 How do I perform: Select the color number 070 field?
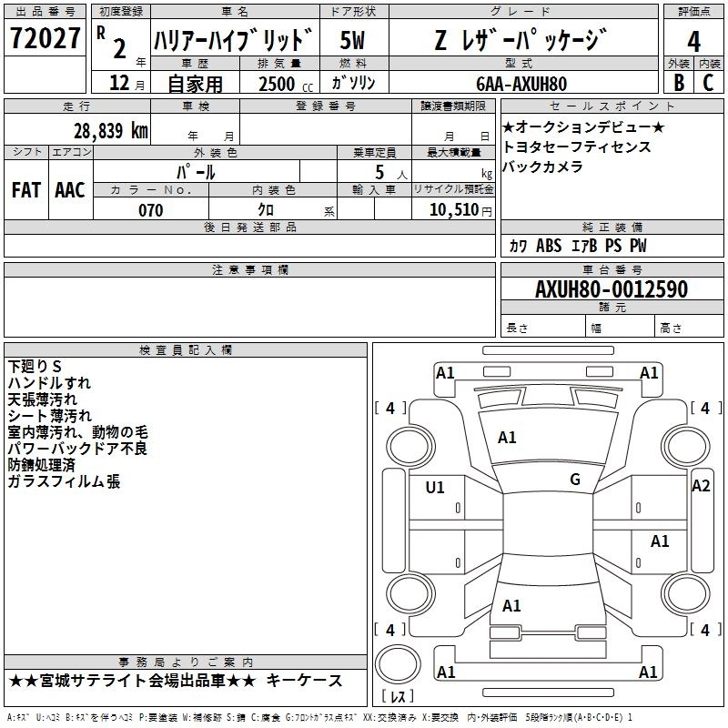(150, 210)
